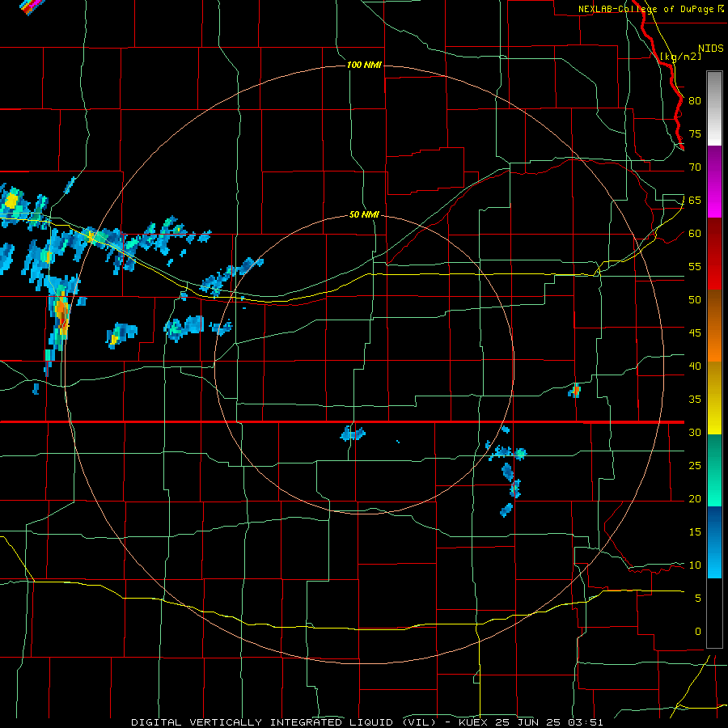Click the 100 NMI range ring label
Image resolution: width=728 pixels, height=728 pixels.
pos(365,65)
